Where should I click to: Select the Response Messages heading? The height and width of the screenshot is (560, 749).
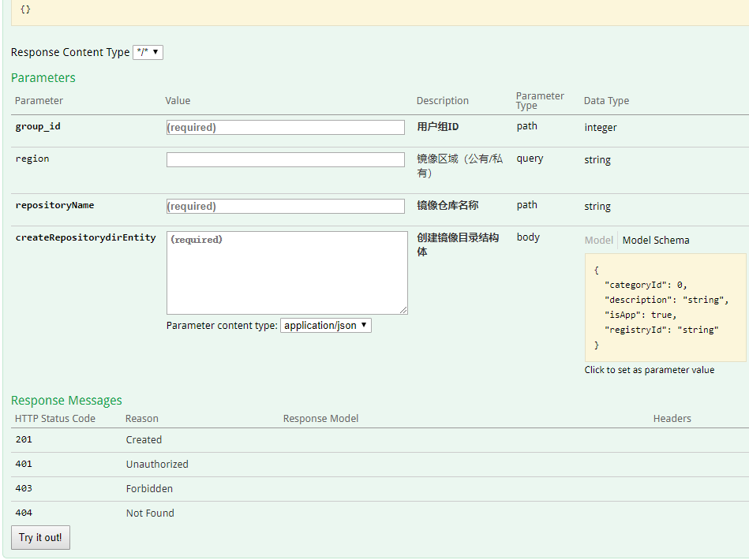(x=66, y=400)
